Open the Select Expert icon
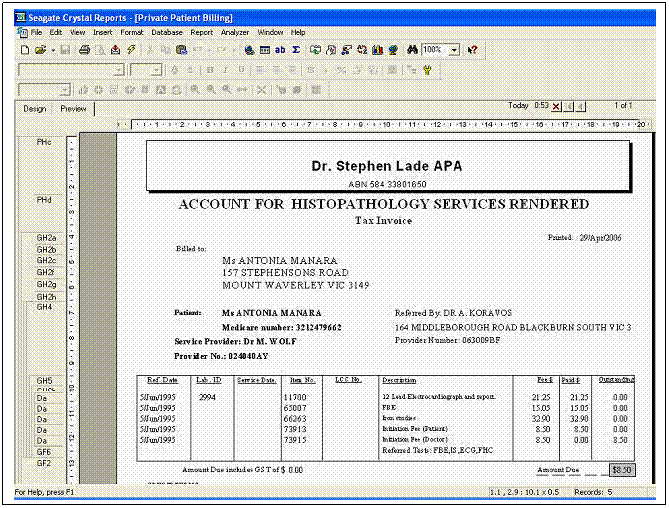This screenshot has width=669, height=508. (x=346, y=50)
